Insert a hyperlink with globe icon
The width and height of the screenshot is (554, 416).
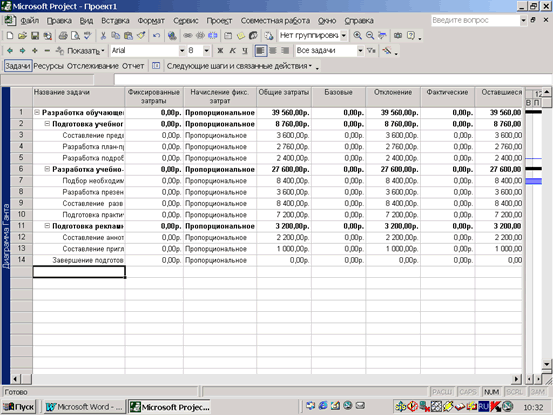(172, 36)
